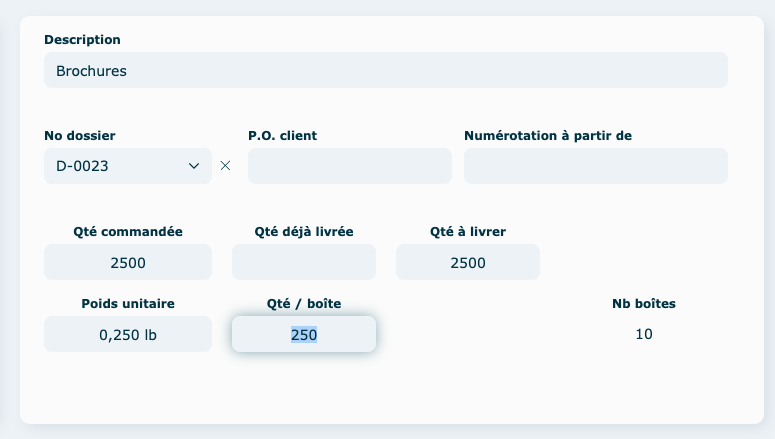Viewport: 775px width, 439px height.
Task: Click the Qté déjà livrée label
Action: click(x=304, y=231)
